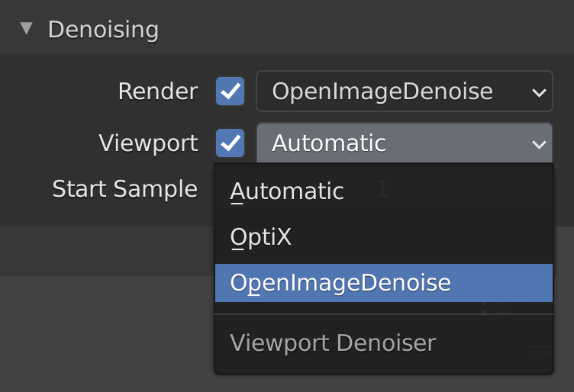
Task: Click the Viewport label text
Action: (148, 143)
